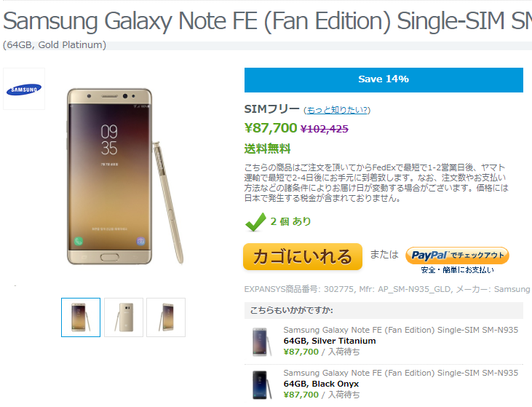532x407 pixels.
Task: Click the Silver Titanium phone image
Action: pos(262,341)
